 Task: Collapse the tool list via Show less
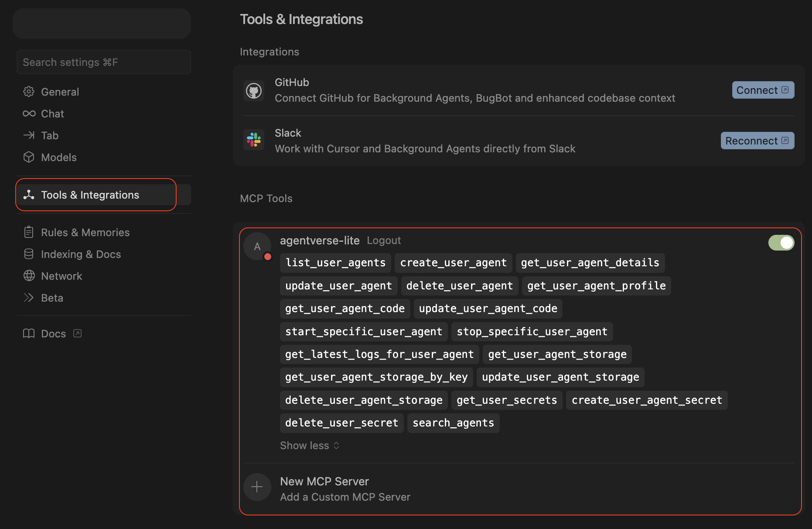(x=309, y=445)
